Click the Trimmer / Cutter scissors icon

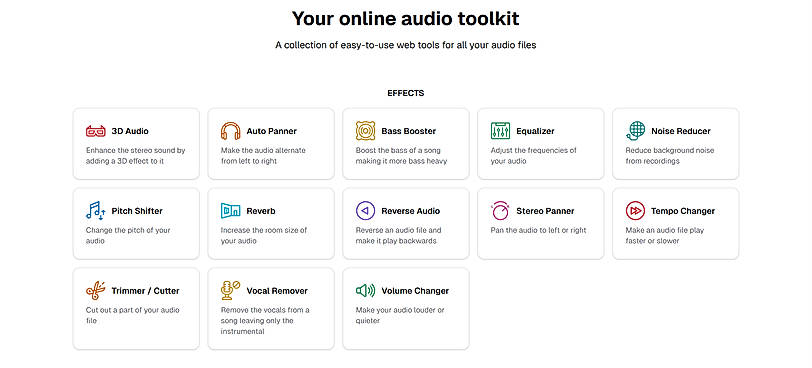95,290
